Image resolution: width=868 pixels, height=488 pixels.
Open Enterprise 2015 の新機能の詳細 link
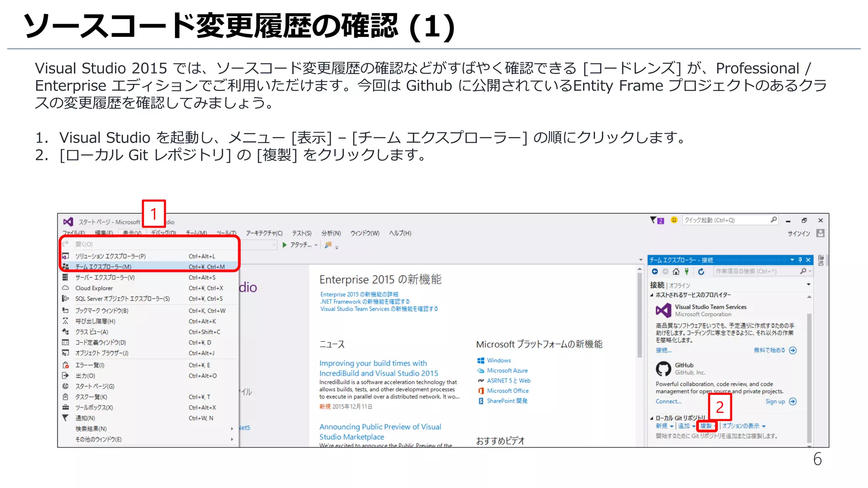coord(359,294)
